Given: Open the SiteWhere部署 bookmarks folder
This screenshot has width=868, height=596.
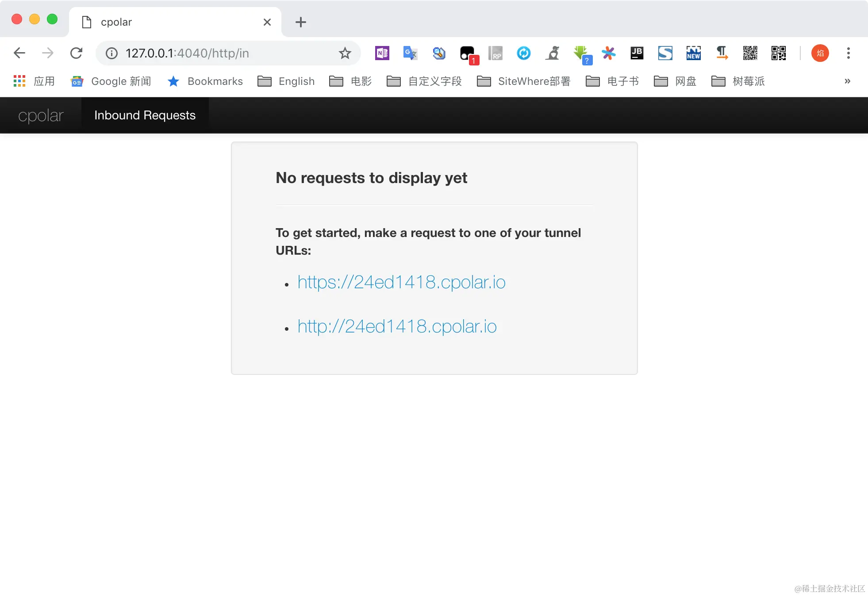Looking at the screenshot, I should tap(524, 81).
